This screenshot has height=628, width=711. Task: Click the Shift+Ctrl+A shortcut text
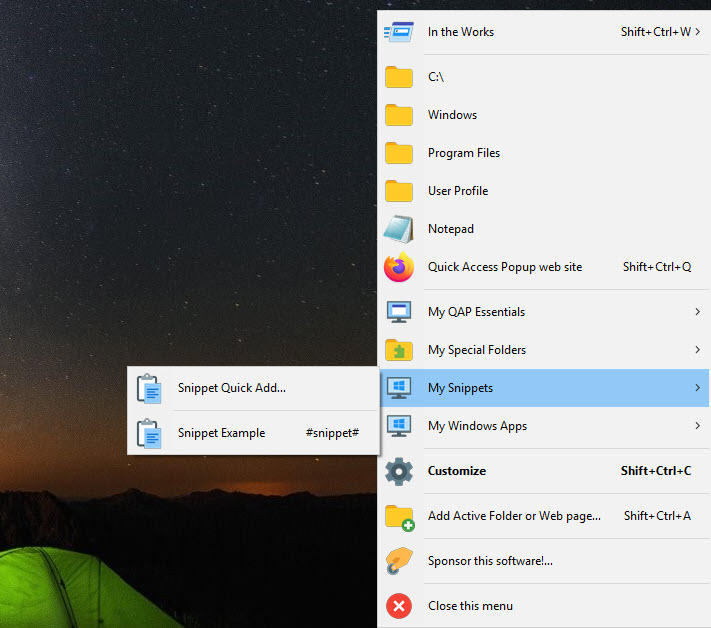657,516
